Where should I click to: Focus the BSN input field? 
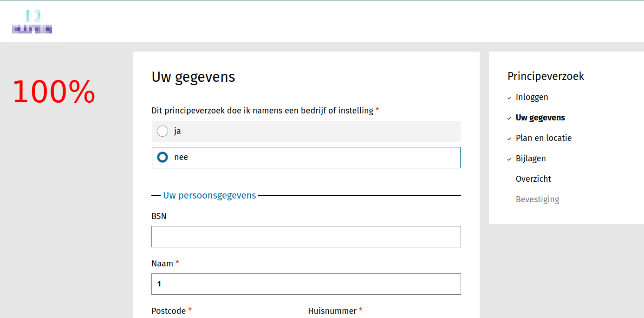click(306, 237)
